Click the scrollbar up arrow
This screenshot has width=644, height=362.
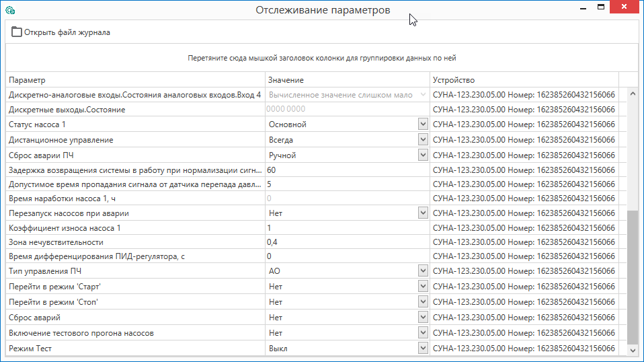click(x=633, y=94)
